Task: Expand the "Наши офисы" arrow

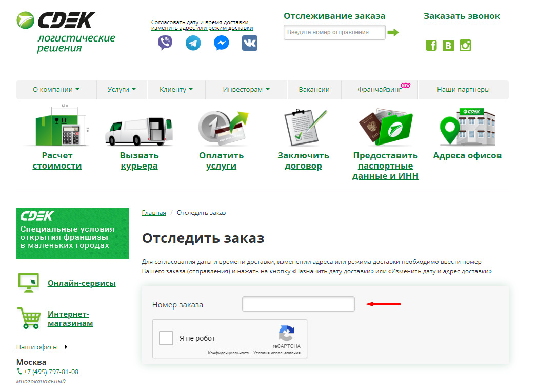Action: [x=66, y=347]
